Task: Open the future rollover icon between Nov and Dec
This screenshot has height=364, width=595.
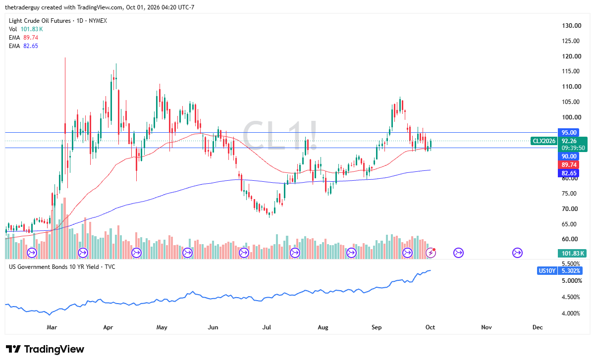Action: 518,253
